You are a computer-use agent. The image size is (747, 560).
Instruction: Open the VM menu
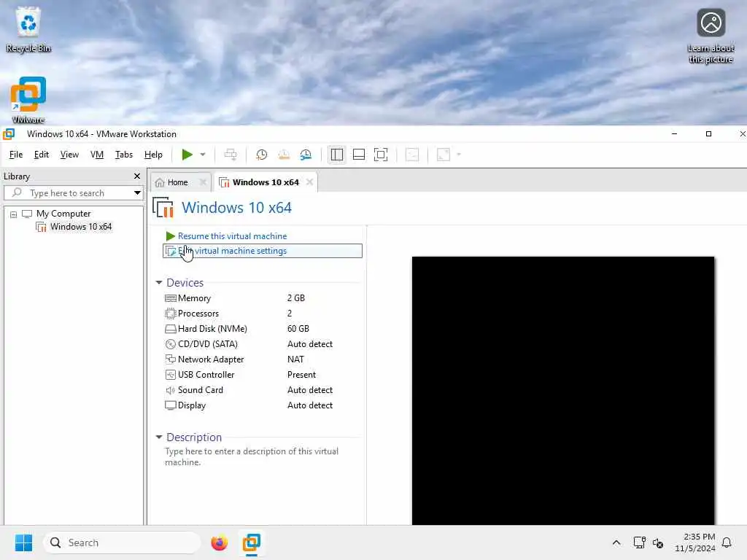click(x=97, y=155)
